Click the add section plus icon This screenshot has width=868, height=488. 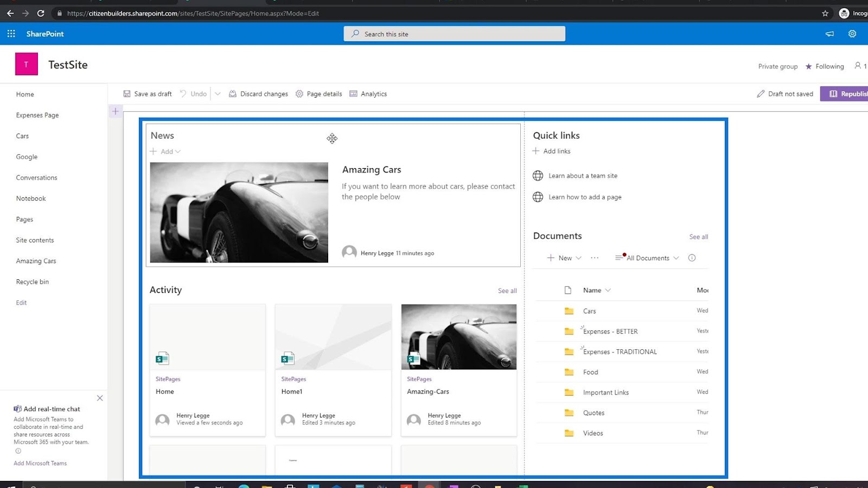pos(115,112)
